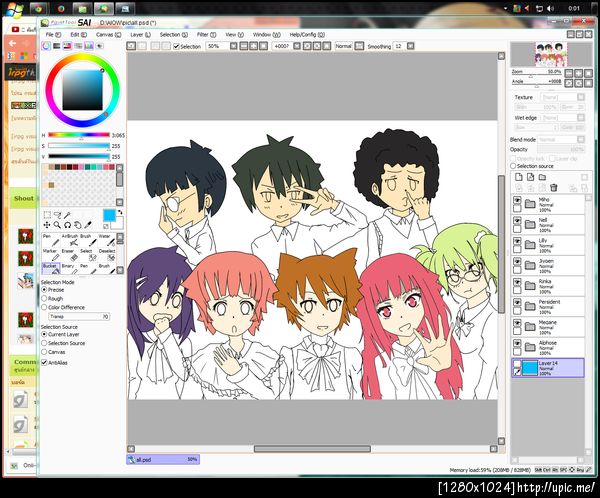The width and height of the screenshot is (600, 498).
Task: Toggle the Selection checkbox in toolbar
Action: pyautogui.click(x=176, y=46)
